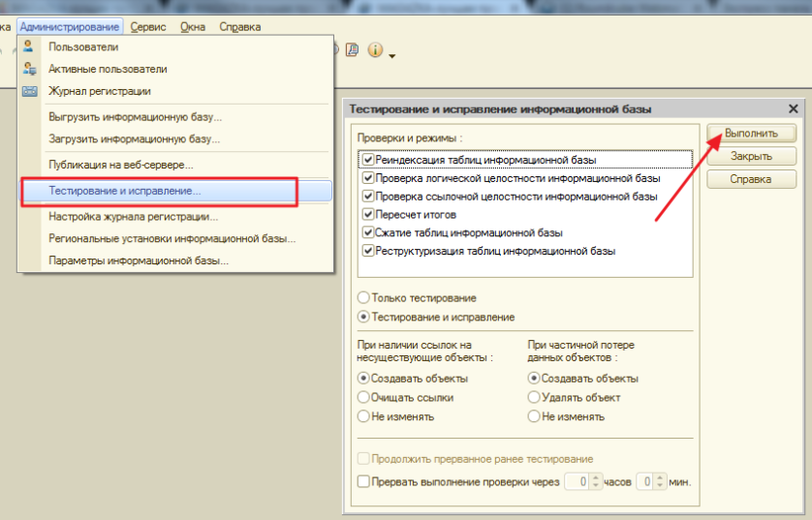This screenshot has width=812, height=520.
Task: Choose Пользователи from the menu
Action: [176, 46]
